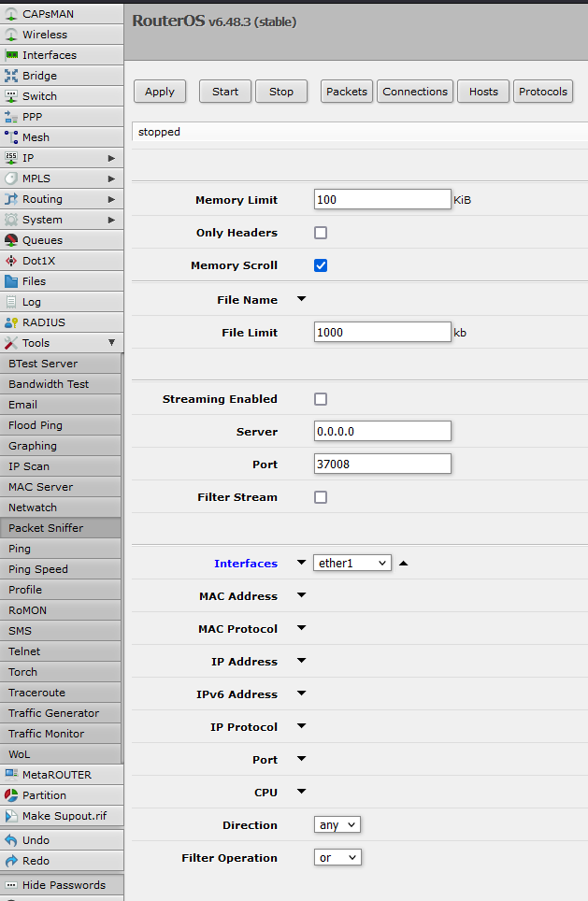Click the Hide Passwords icon
Image resolution: width=588 pixels, height=901 pixels.
pyautogui.click(x=11, y=885)
